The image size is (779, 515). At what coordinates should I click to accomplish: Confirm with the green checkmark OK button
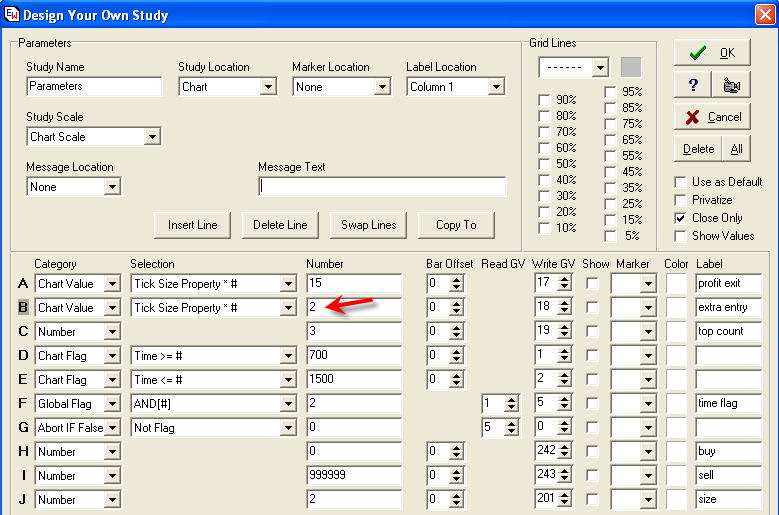pos(712,53)
